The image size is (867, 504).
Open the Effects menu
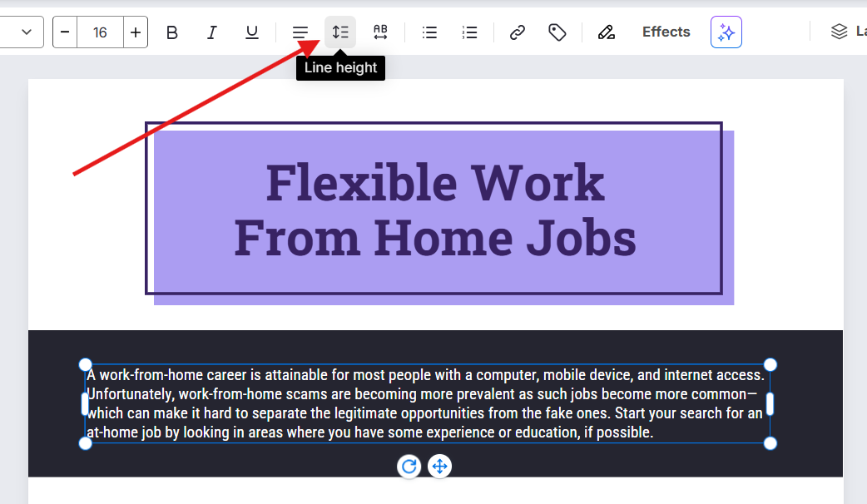tap(666, 32)
